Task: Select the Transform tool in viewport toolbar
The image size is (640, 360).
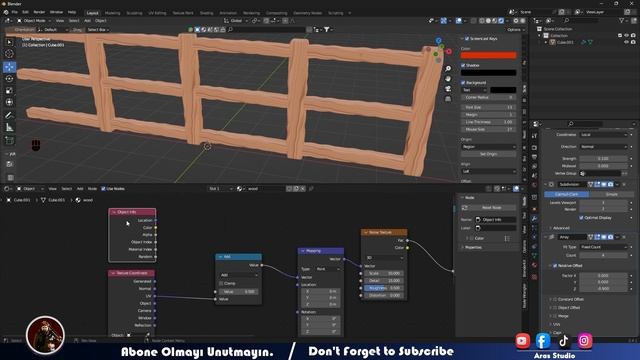Action: [x=9, y=102]
